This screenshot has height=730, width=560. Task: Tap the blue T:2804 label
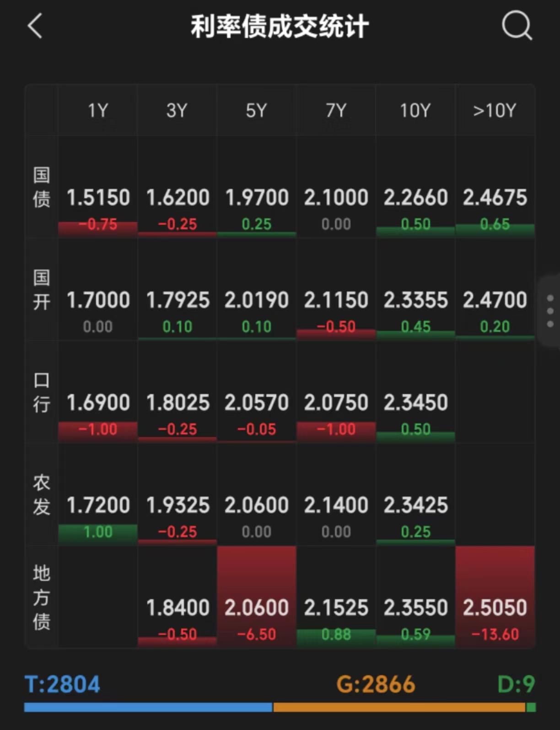coord(62,684)
